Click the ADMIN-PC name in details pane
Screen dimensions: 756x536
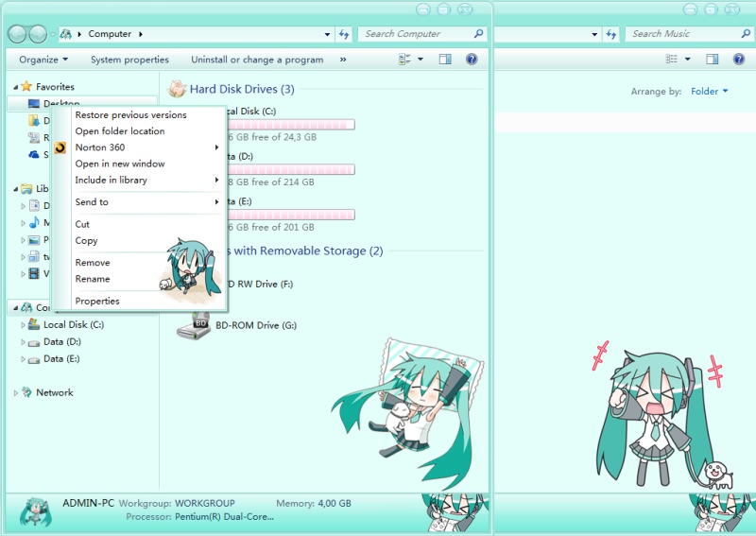pos(88,503)
